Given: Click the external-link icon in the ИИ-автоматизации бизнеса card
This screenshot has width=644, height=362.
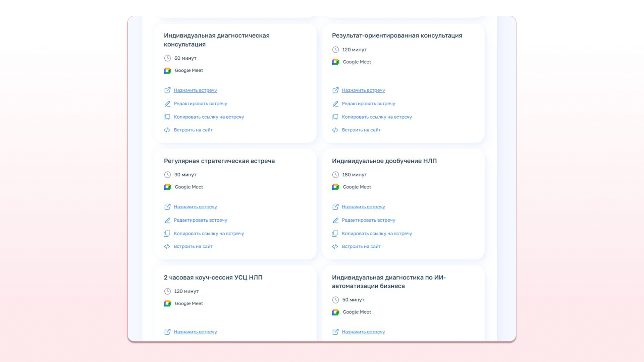Looking at the screenshot, I should (335, 332).
